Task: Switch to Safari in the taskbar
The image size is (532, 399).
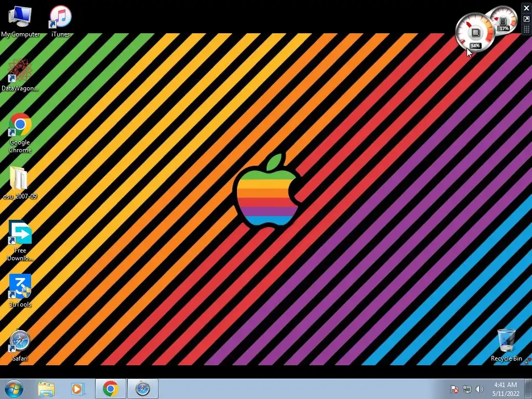Action: pos(142,389)
